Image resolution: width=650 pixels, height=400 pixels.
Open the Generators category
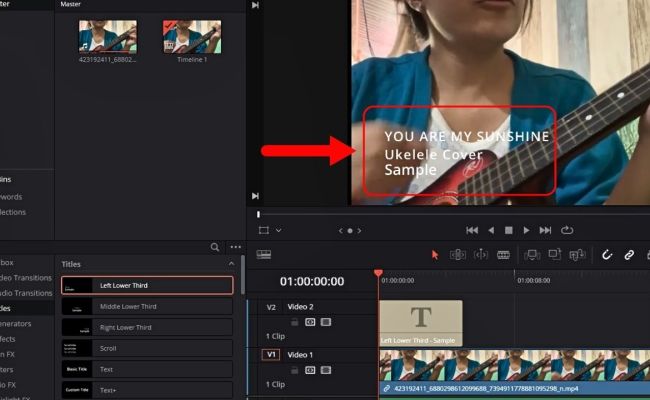16,324
